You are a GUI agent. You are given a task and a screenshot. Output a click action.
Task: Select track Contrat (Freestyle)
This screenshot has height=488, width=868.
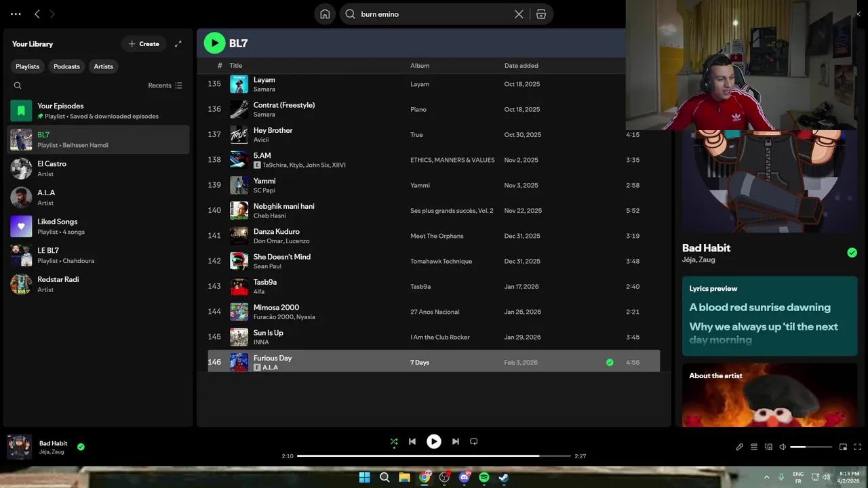(433, 109)
